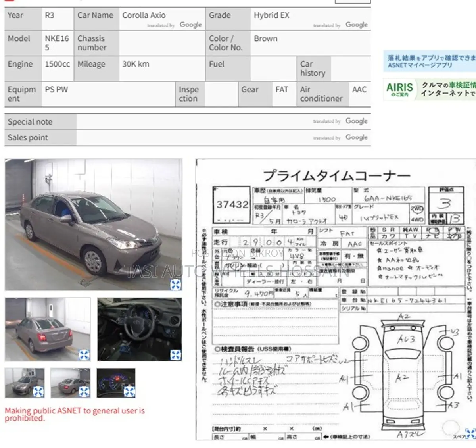Click the expand icon on the first small front-view thumbnail
The image size is (476, 448).
[38, 392]
